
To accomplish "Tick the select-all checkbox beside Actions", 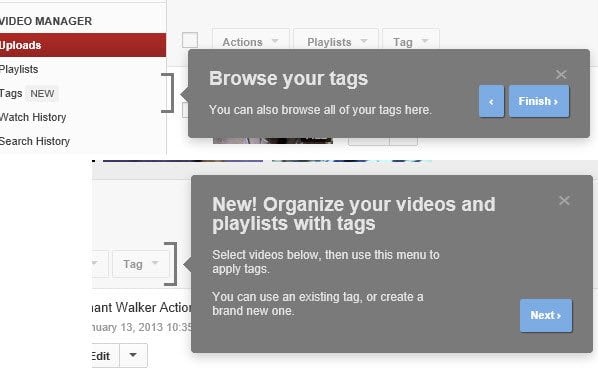I will tap(190, 40).
